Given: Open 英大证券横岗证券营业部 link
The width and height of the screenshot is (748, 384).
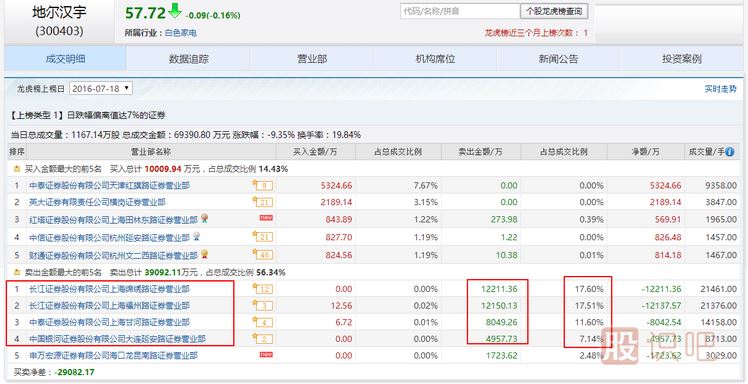Looking at the screenshot, I should pyautogui.click(x=97, y=202).
